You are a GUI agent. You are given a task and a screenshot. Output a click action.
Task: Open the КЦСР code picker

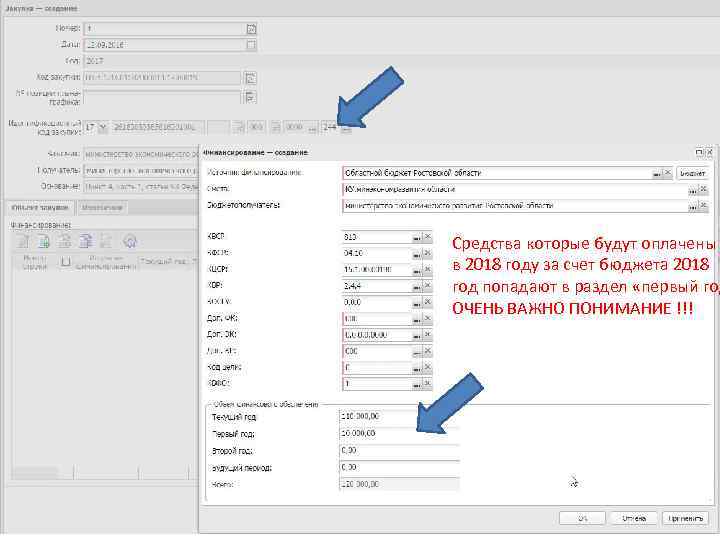pos(416,270)
